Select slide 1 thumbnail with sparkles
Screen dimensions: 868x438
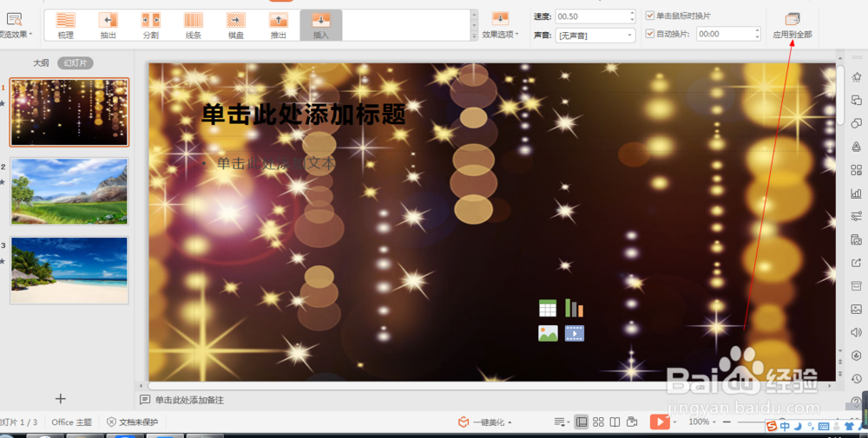69,112
